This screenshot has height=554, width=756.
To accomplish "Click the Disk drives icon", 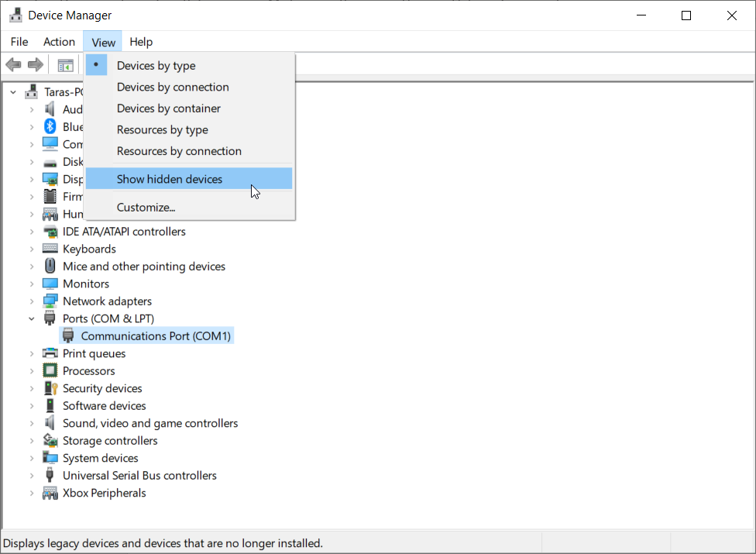I will 50,163.
